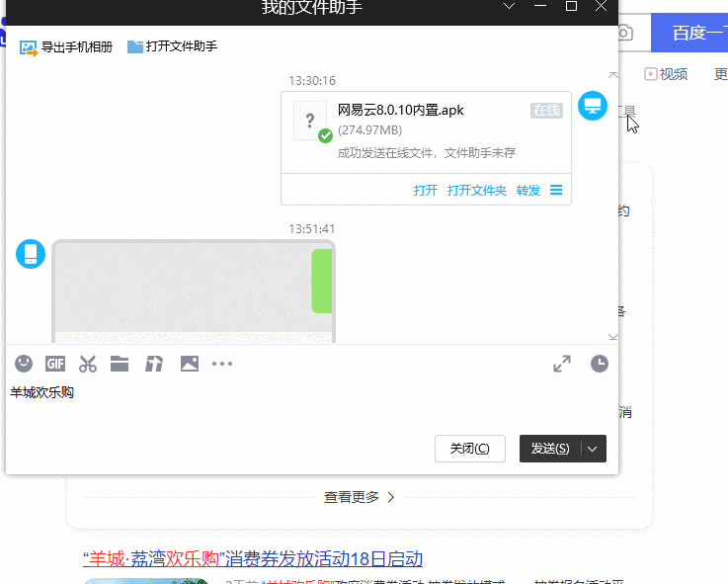Open the apk file's hamburger menu

pos(556,190)
